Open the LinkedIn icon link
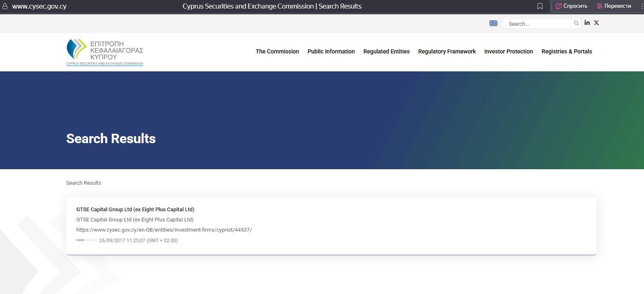Screen dimensions: 644x294 [587, 23]
